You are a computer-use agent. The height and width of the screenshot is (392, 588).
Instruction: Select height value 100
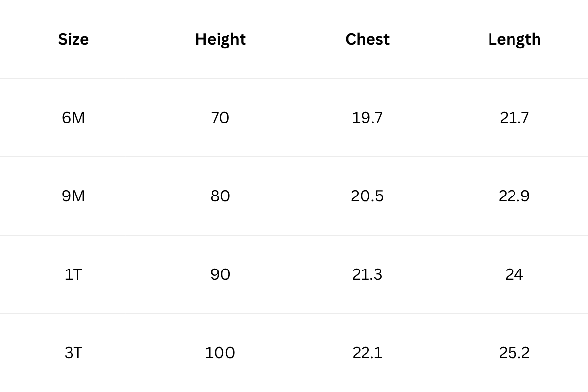(x=220, y=353)
